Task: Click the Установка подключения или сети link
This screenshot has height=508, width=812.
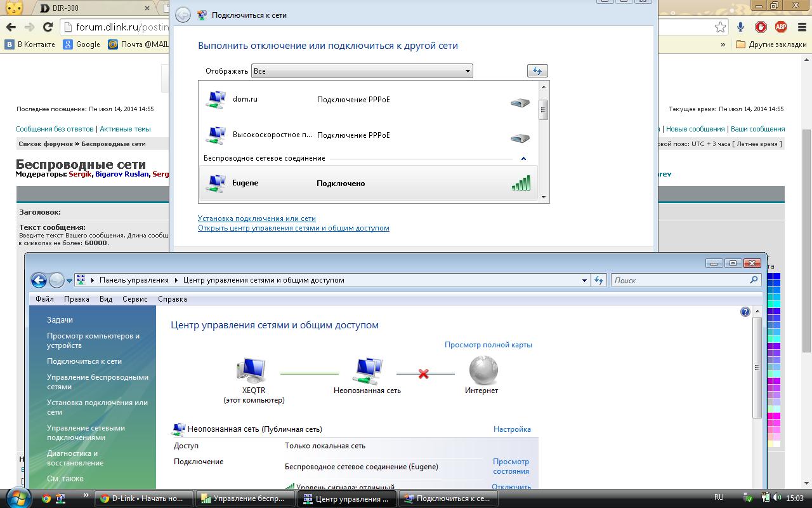Action: (256, 218)
